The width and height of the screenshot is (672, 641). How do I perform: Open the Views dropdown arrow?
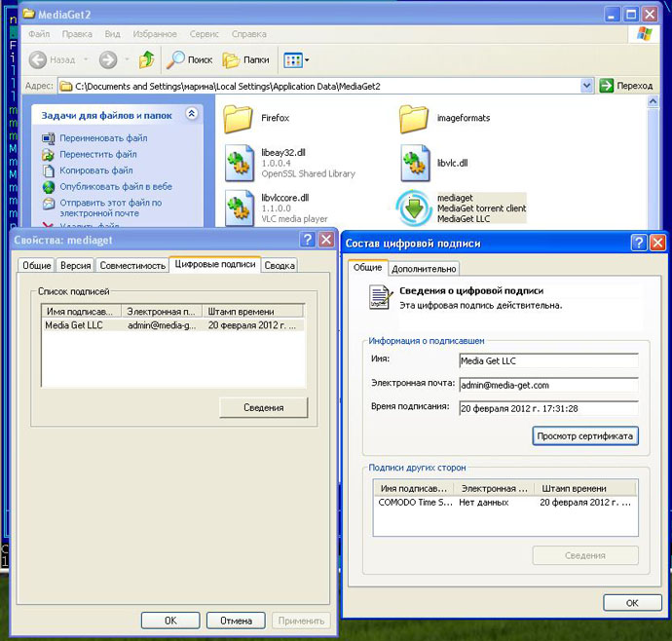point(307,60)
